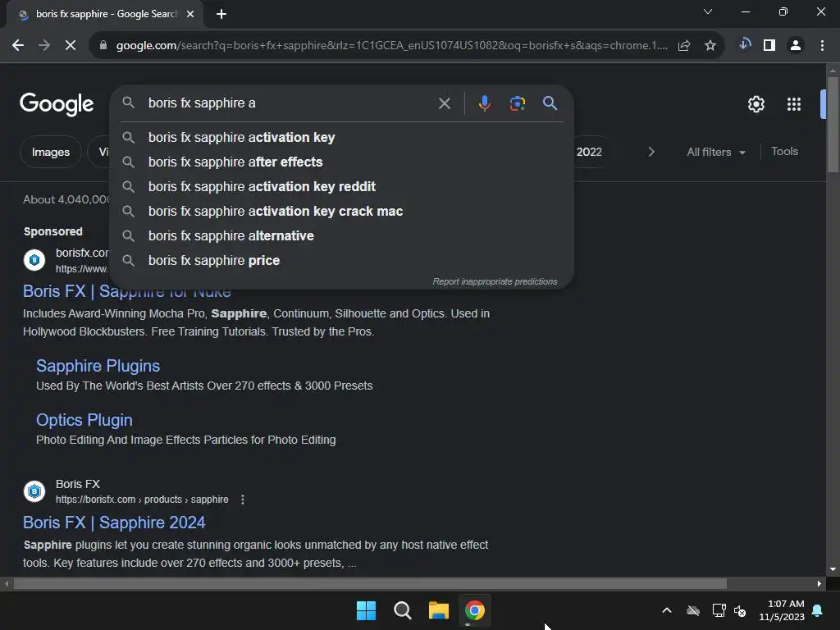This screenshot has height=630, width=840.
Task: Bookmark this page with the star icon
Action: pyautogui.click(x=710, y=46)
